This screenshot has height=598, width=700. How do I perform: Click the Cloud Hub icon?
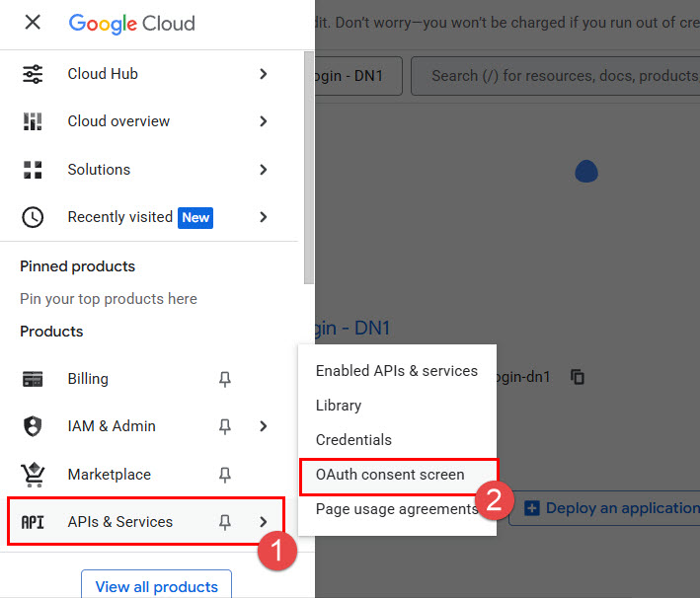point(33,74)
